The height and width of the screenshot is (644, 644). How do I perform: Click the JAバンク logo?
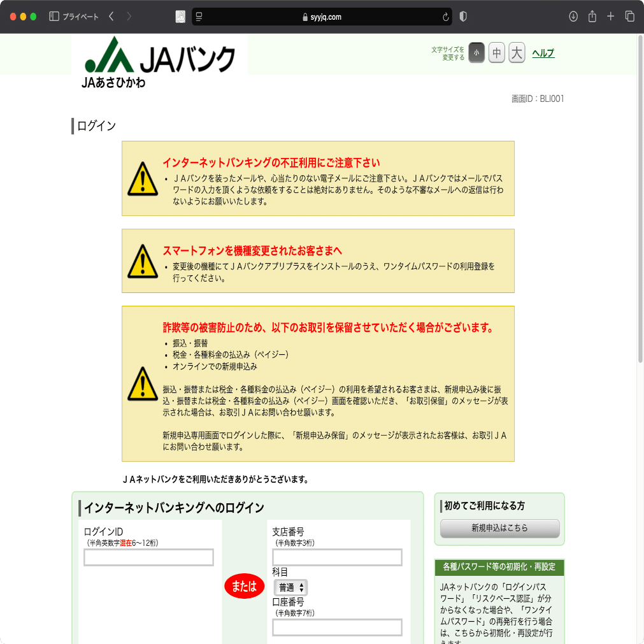pyautogui.click(x=161, y=56)
